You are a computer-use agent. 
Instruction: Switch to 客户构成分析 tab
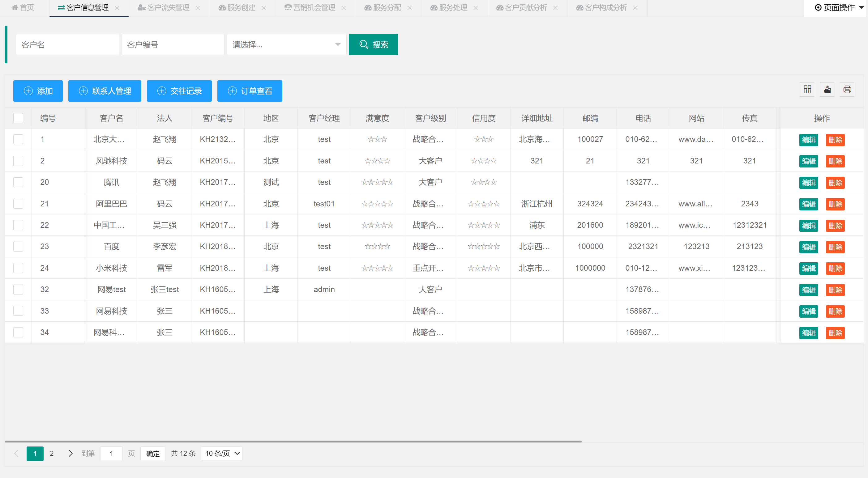click(x=602, y=8)
